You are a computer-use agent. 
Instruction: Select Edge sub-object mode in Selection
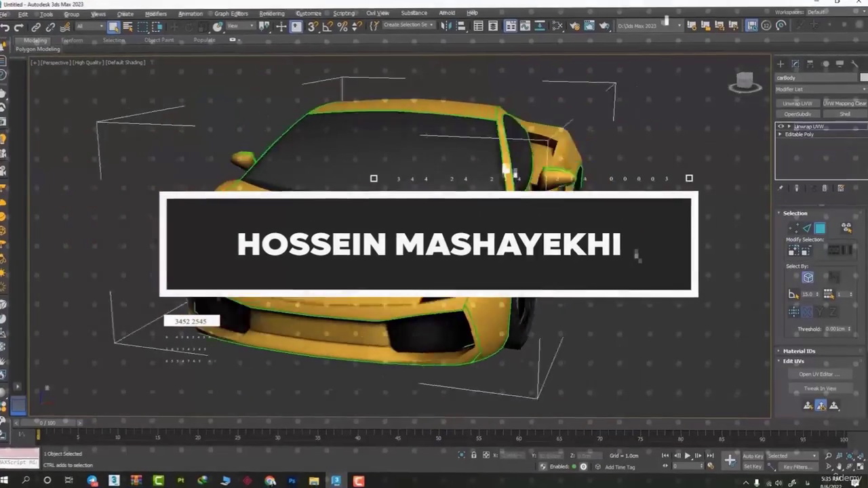[x=806, y=228]
